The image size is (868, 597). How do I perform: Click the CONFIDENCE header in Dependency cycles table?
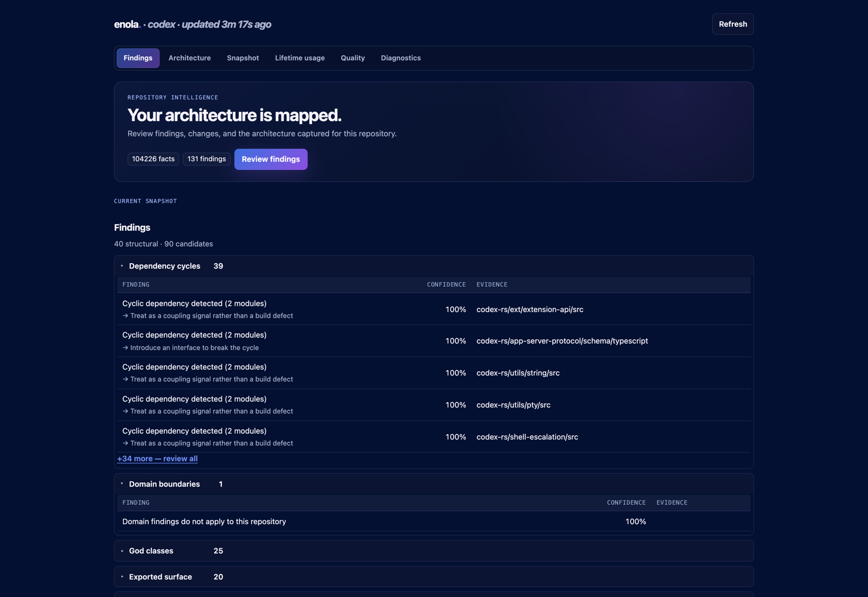pos(446,284)
